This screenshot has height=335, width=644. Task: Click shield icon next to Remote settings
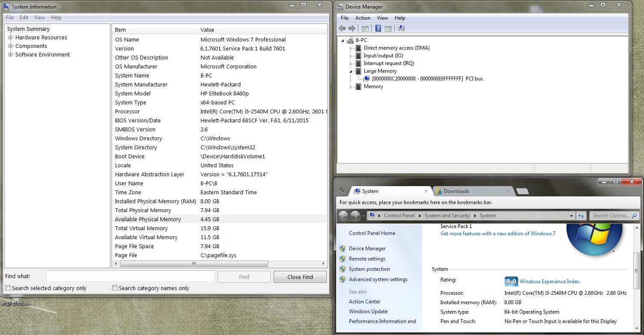[343, 259]
